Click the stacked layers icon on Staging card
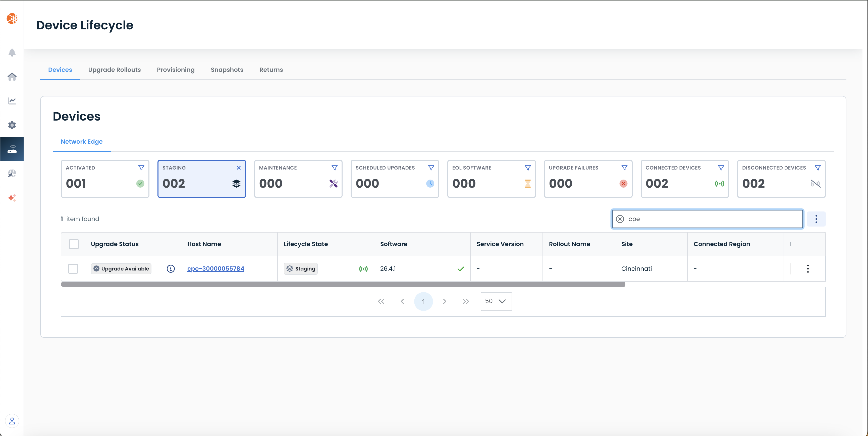868x436 pixels. 236,184
